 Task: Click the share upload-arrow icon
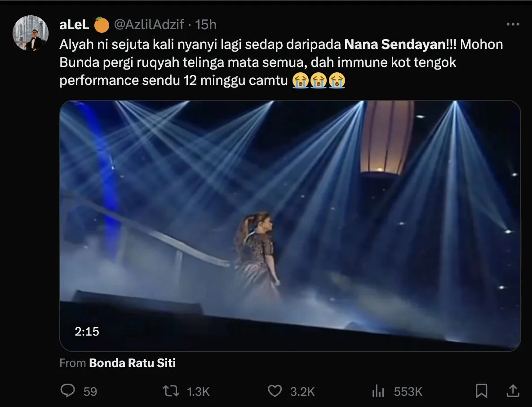pyautogui.click(x=512, y=391)
